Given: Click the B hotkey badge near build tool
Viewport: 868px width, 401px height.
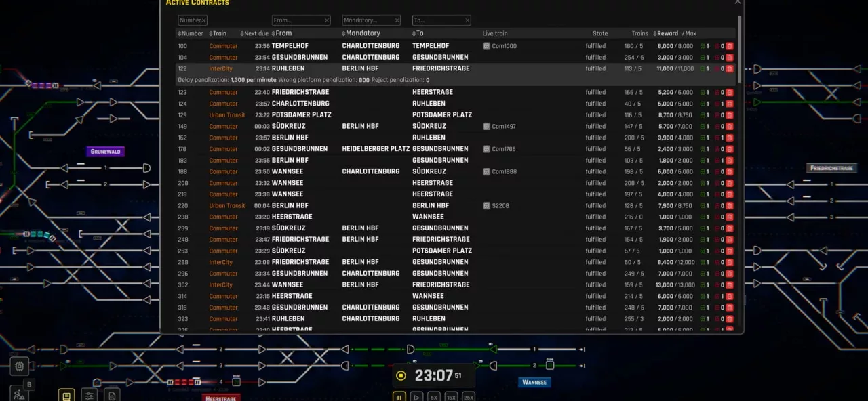Looking at the screenshot, I should (28, 385).
